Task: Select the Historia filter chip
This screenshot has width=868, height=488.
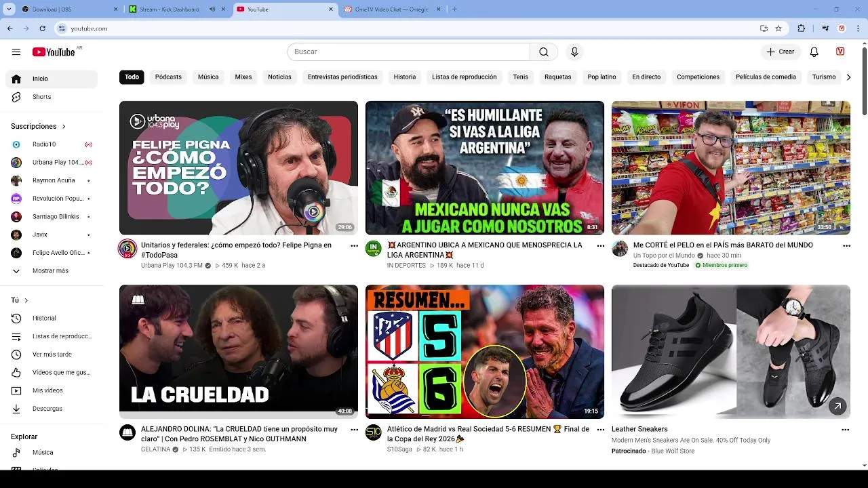Action: 405,77
